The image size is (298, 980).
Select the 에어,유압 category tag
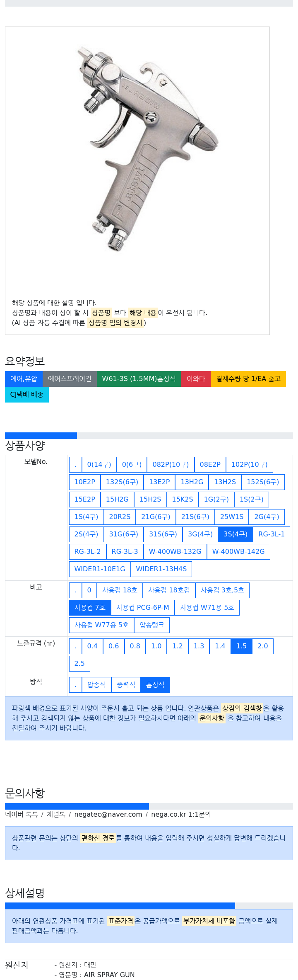tap(24, 378)
